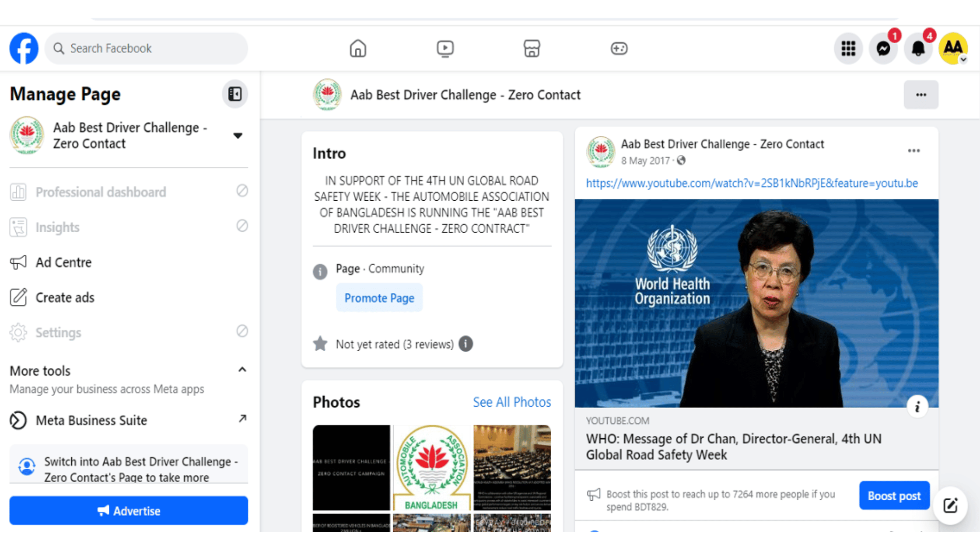This screenshot has width=980, height=551.
Task: Expand the page selector dropdown arrow
Action: 238,136
